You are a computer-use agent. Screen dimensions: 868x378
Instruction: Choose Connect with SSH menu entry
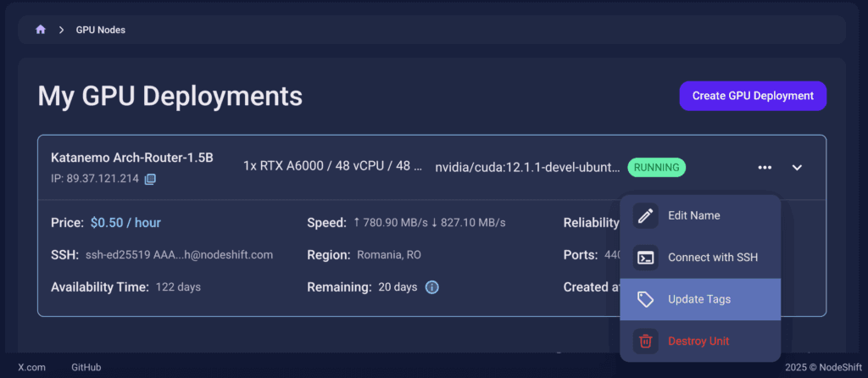[712, 258]
